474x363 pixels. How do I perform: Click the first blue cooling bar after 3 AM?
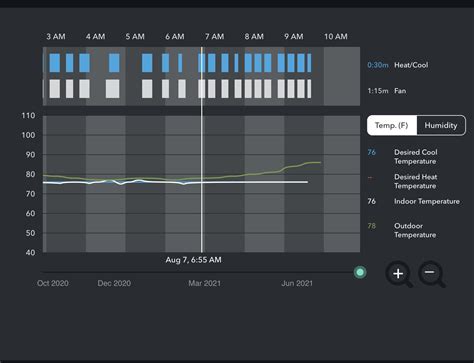[x=55, y=63]
